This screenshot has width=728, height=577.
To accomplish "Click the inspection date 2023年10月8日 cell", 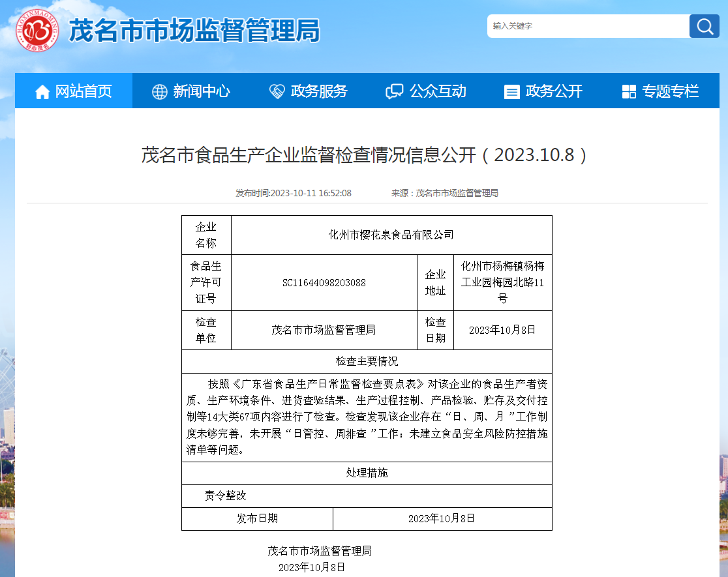I will point(502,330).
